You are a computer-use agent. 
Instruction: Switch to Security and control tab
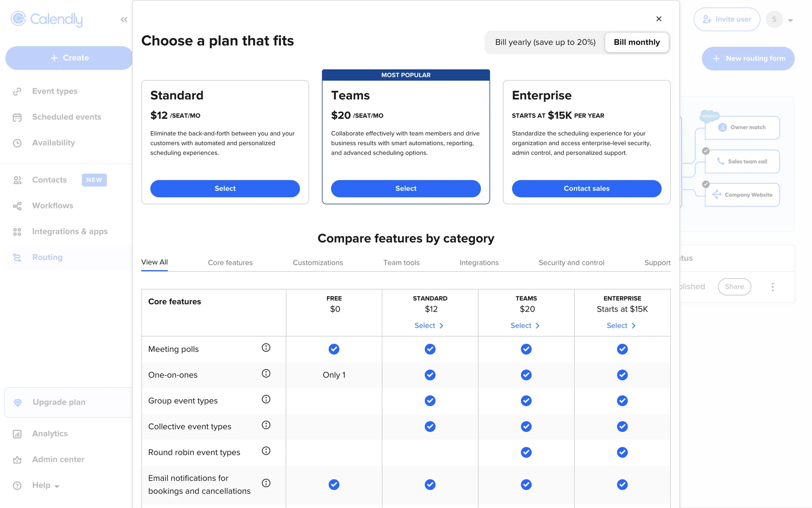571,262
